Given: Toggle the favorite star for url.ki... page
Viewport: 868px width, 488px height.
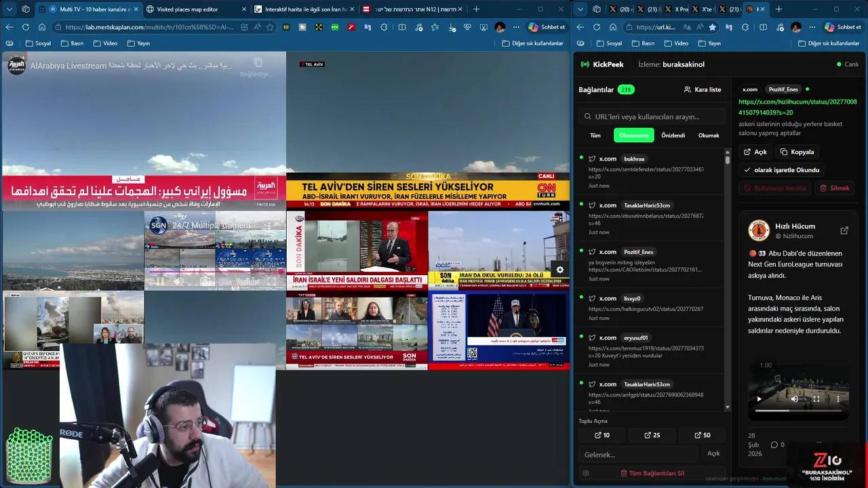Looking at the screenshot, I should [x=712, y=27].
